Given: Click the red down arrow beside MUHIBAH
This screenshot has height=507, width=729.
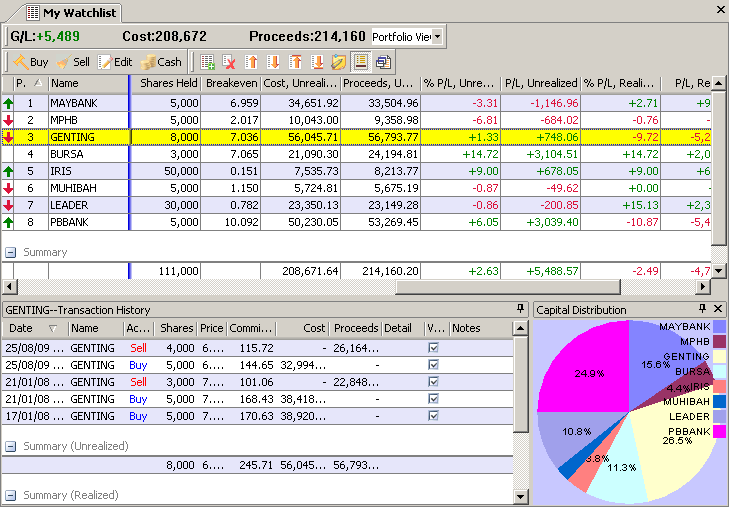Looking at the screenshot, I should [x=8, y=188].
